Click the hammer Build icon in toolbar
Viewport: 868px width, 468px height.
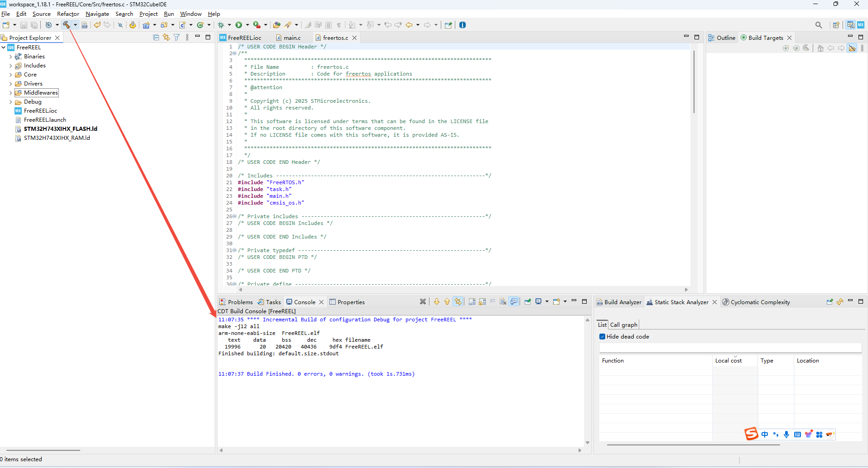pos(67,25)
